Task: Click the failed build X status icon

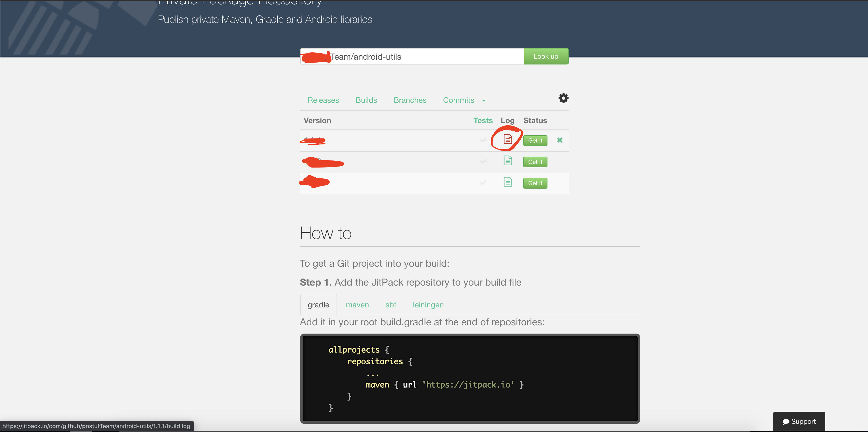Action: point(560,140)
